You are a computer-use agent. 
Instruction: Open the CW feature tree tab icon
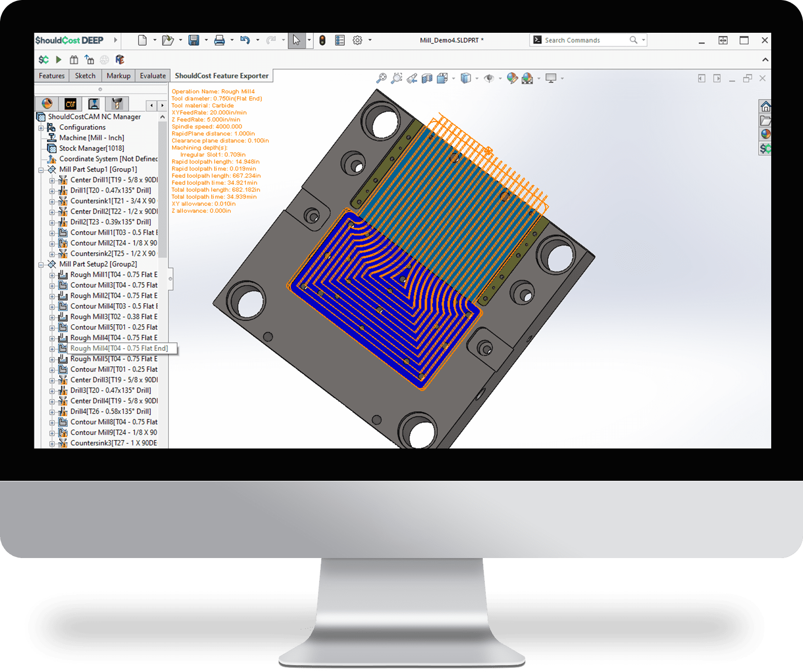coord(70,104)
